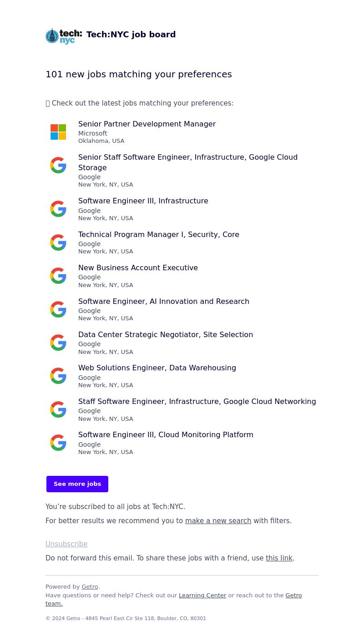Click Google logo beside Web Solutions Engineer

58,376
